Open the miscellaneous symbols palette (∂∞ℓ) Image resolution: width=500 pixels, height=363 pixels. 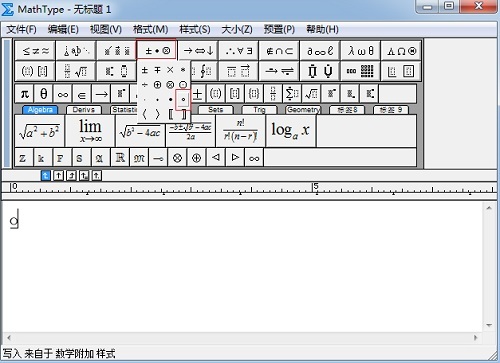[x=320, y=51]
